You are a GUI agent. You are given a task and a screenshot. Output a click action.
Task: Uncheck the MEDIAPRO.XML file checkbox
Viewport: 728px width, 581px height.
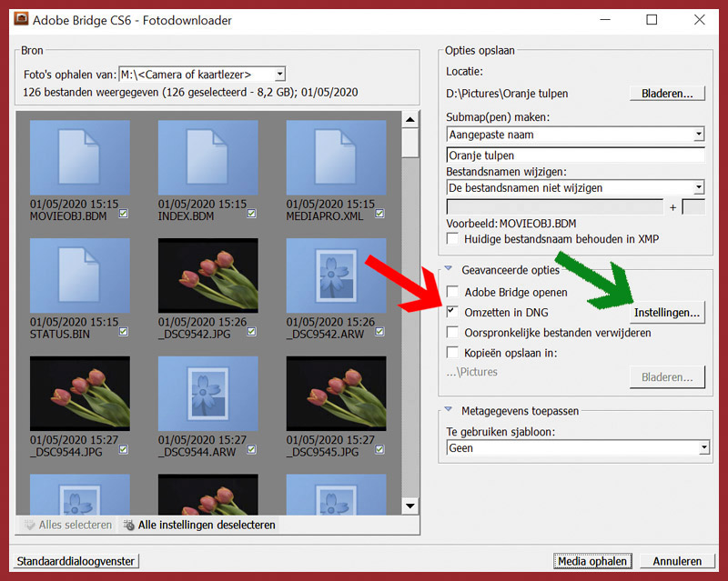(379, 214)
